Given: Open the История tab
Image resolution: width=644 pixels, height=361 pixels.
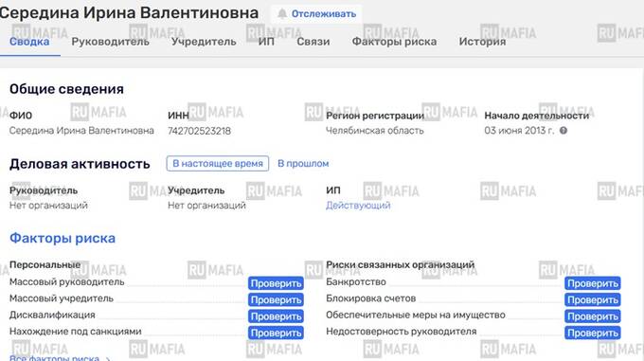Looking at the screenshot, I should click(483, 42).
